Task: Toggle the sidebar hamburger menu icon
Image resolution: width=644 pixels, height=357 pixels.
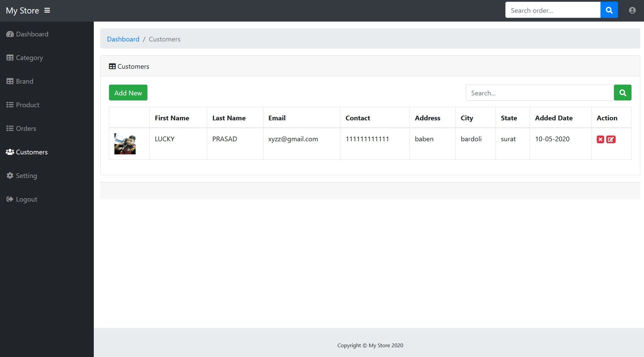Action: (47, 10)
